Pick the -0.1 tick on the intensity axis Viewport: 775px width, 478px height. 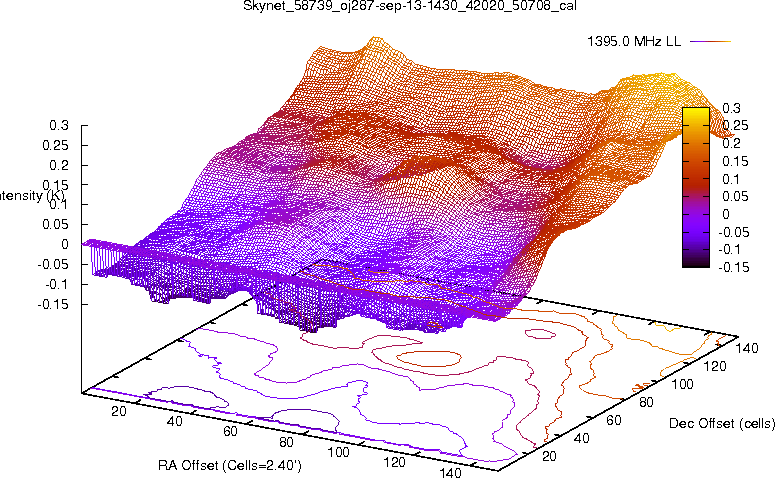(x=57, y=284)
